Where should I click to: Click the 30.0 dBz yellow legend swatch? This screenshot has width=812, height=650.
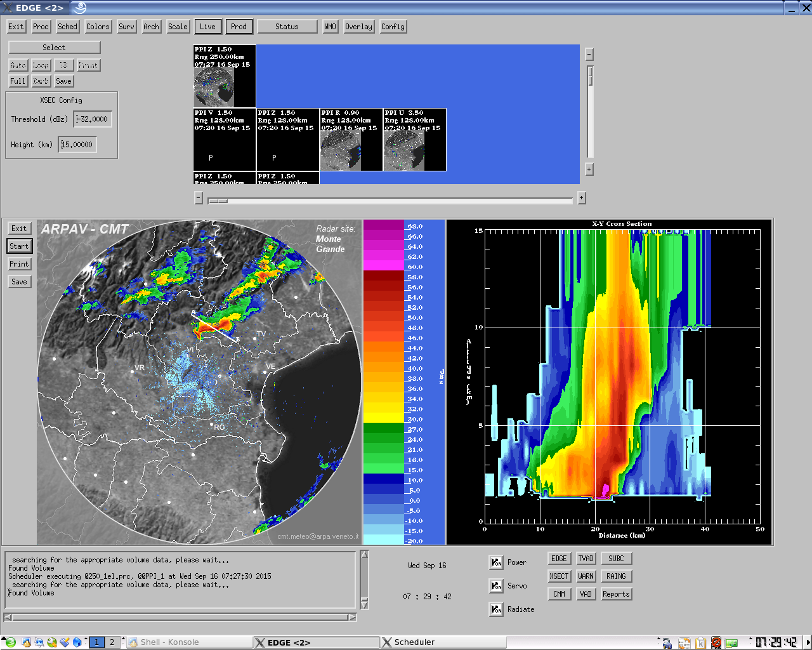[x=384, y=418]
